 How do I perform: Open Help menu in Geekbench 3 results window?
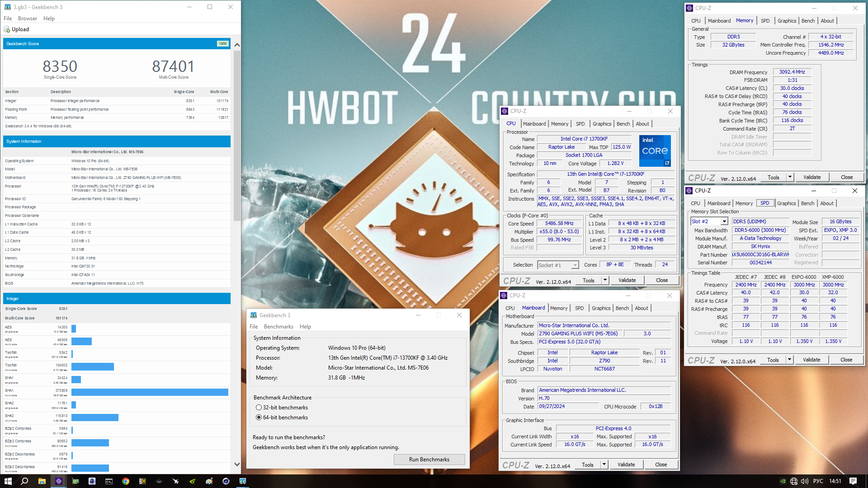point(49,19)
